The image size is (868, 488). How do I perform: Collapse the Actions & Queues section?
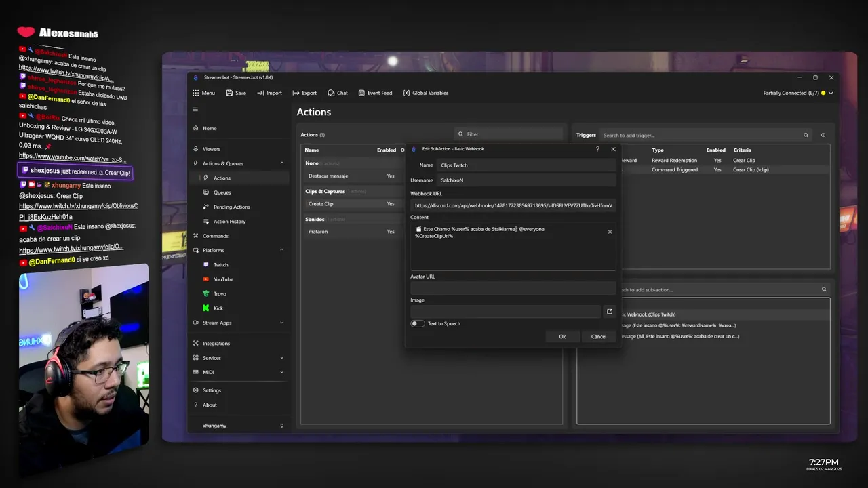(x=282, y=163)
